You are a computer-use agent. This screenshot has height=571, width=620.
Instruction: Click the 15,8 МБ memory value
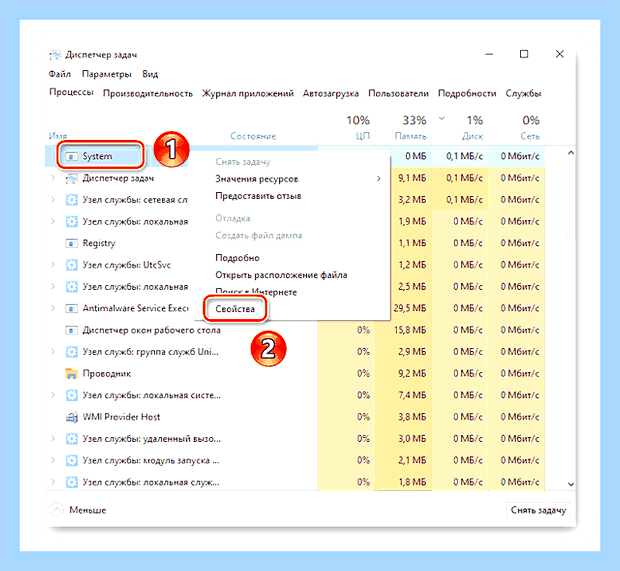click(x=410, y=330)
